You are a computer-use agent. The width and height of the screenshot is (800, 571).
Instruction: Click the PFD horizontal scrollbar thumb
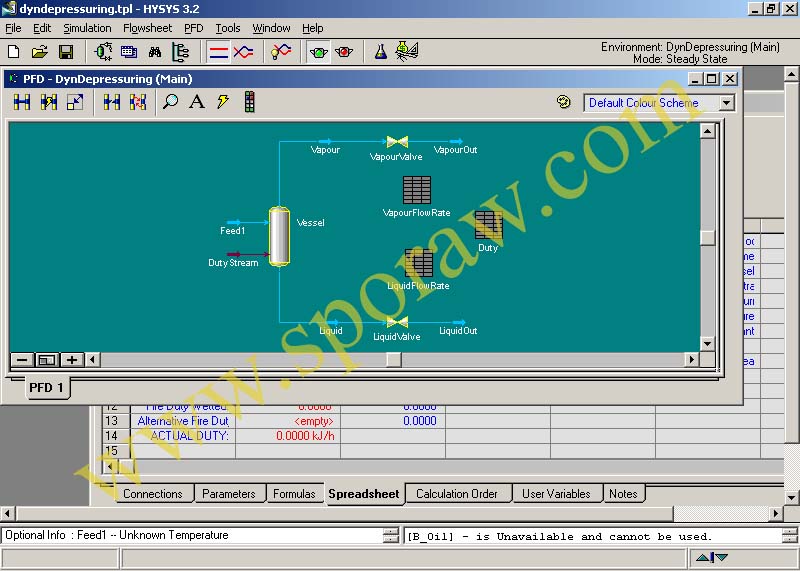pos(393,360)
